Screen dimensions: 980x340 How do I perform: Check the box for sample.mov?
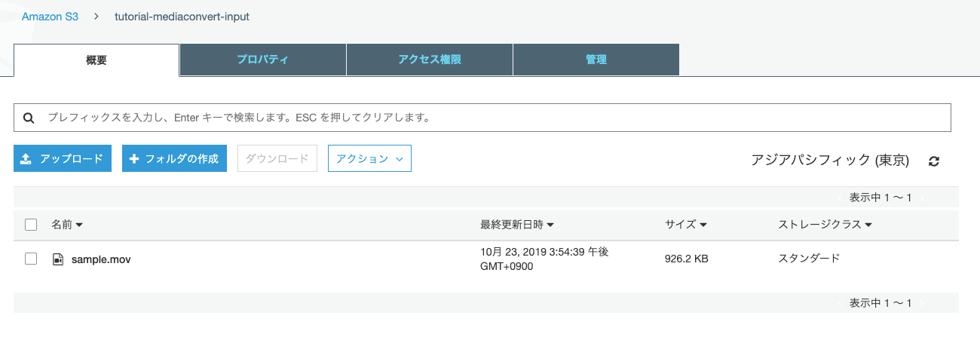click(x=31, y=259)
